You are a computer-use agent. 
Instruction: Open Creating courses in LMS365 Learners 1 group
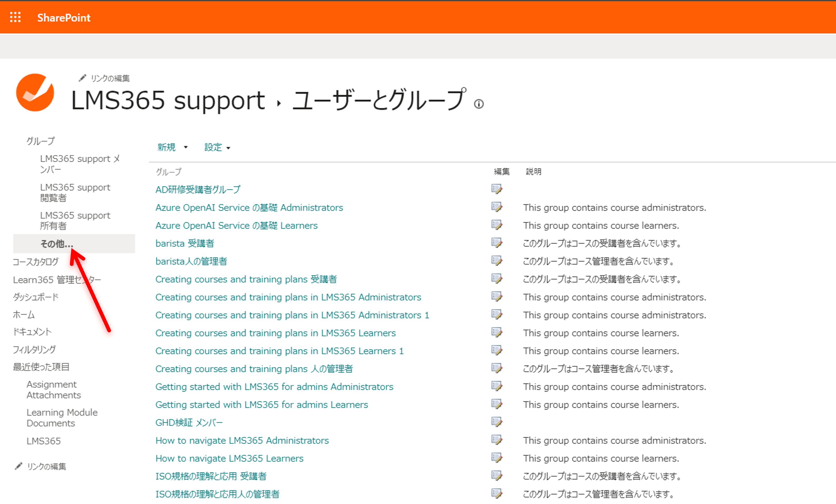tap(280, 351)
